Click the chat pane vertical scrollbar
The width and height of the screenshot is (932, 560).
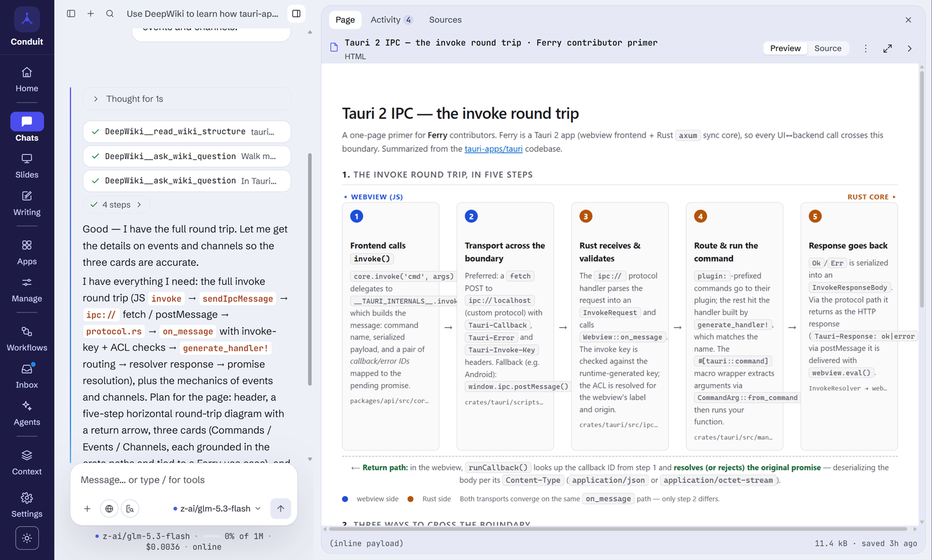(x=309, y=268)
